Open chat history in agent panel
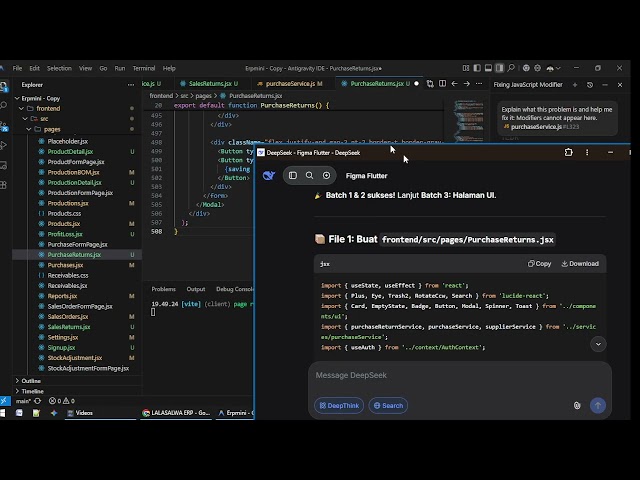Viewport: 640px width, 480px height. (590, 85)
